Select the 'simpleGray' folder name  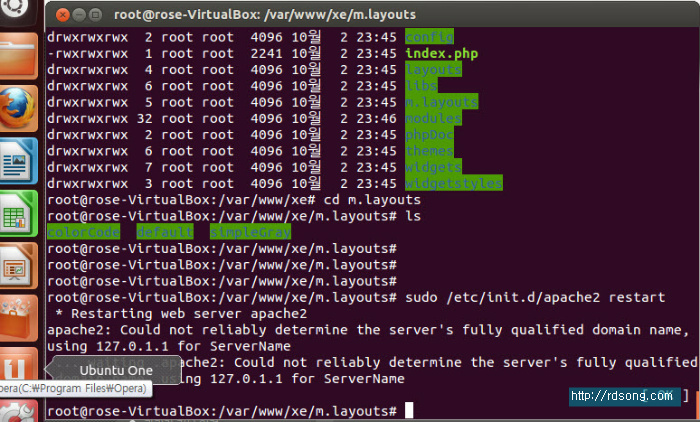coord(250,232)
